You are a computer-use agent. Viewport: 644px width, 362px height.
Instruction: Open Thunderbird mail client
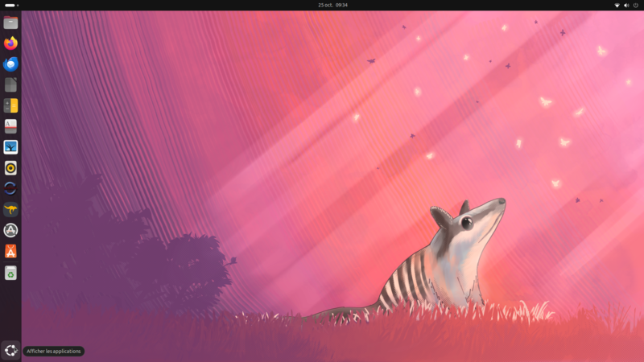pyautogui.click(x=10, y=64)
